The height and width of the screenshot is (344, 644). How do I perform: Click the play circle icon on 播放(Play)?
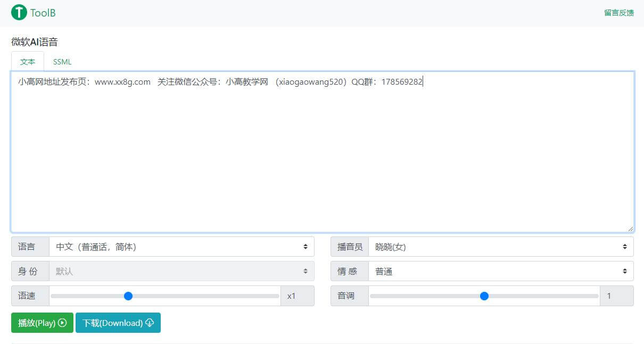(62, 323)
